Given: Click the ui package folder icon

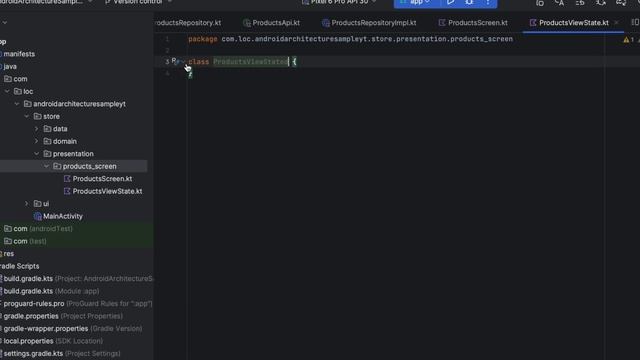Looking at the screenshot, I should [x=38, y=204].
